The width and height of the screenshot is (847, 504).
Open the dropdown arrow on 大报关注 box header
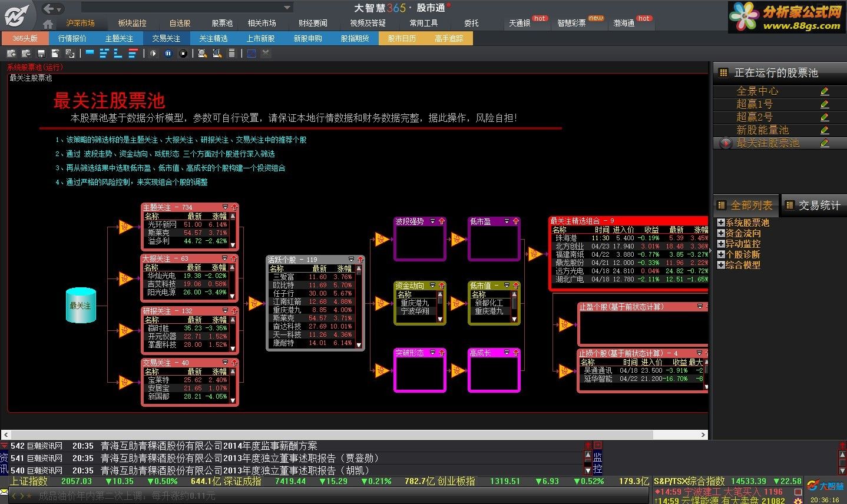224,258
